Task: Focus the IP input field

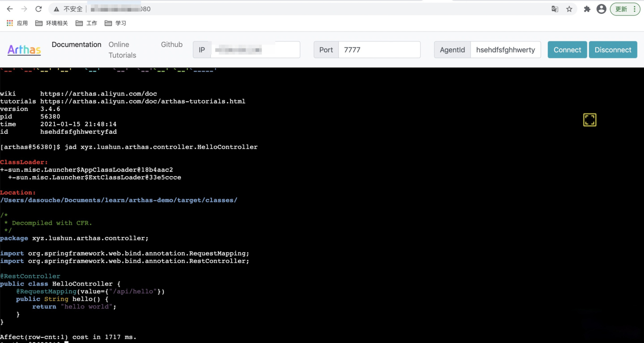Action: 255,50
